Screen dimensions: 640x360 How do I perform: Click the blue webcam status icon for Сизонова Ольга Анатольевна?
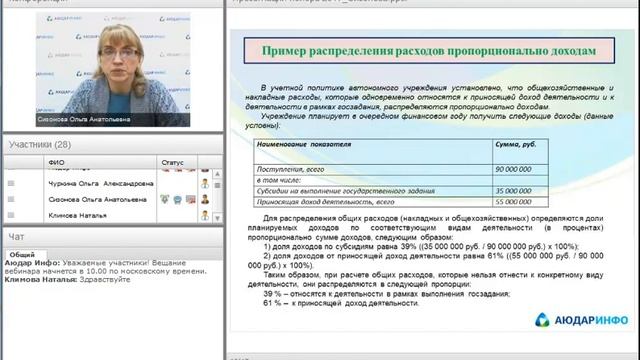(x=178, y=200)
